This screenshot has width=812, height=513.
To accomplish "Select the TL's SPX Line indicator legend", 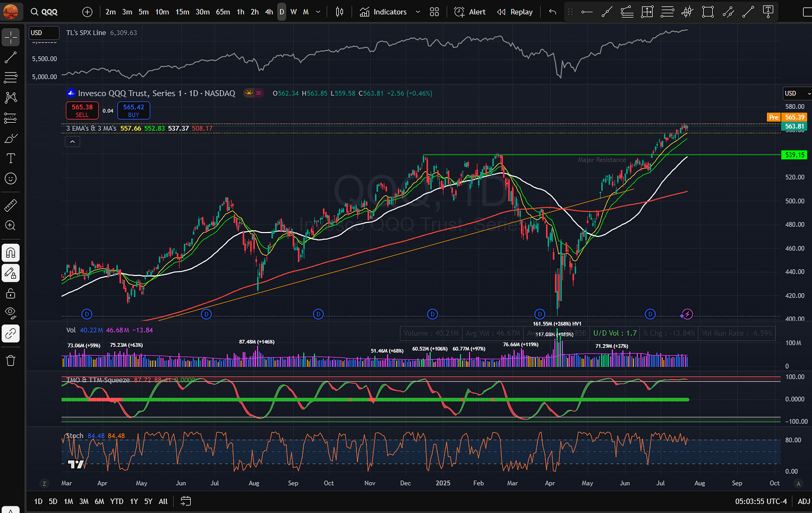I will (x=86, y=33).
